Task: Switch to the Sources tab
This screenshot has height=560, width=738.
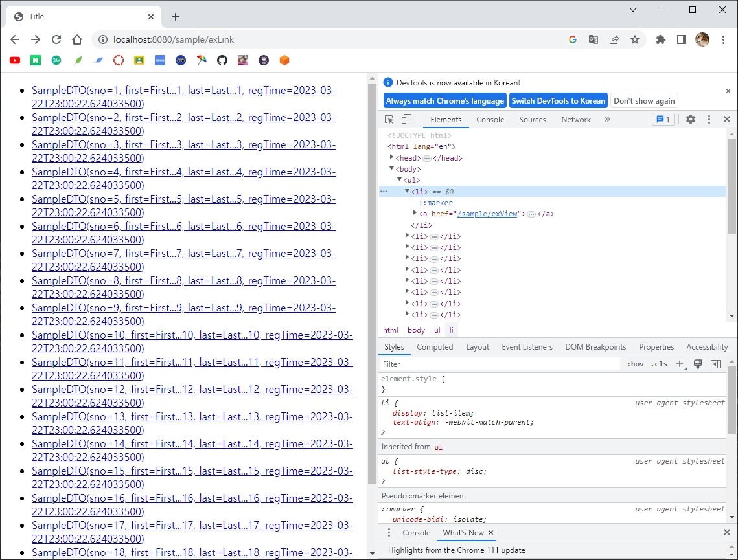Action: (533, 119)
